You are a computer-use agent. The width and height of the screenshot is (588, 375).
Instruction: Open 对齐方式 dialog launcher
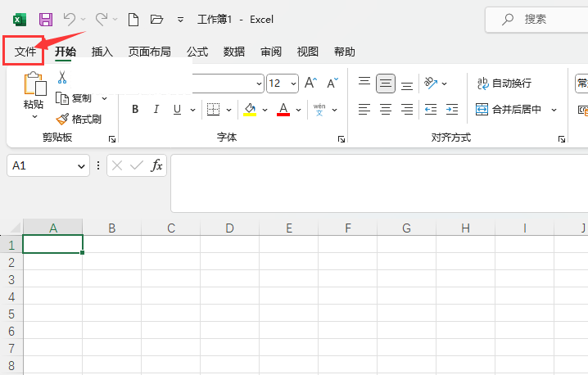click(561, 139)
